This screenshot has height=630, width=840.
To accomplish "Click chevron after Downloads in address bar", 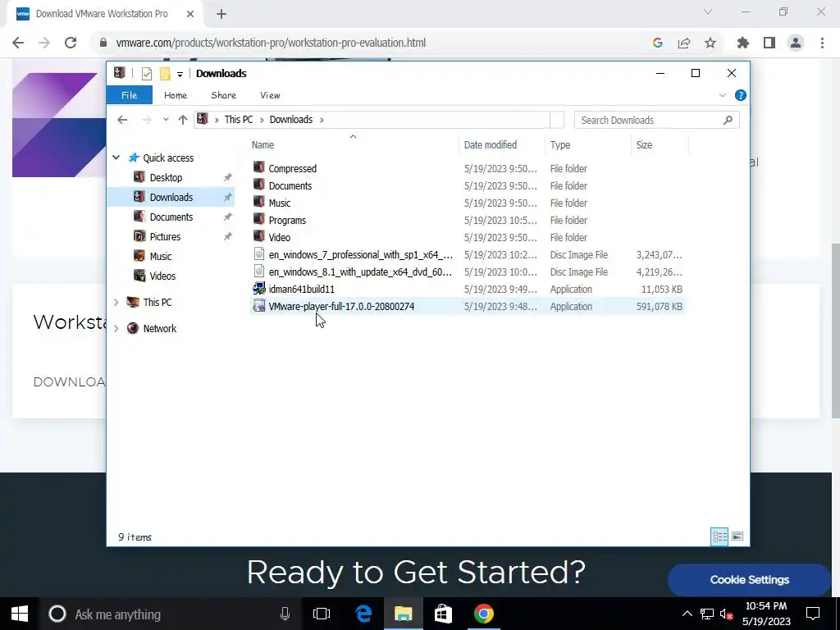I will (x=322, y=120).
